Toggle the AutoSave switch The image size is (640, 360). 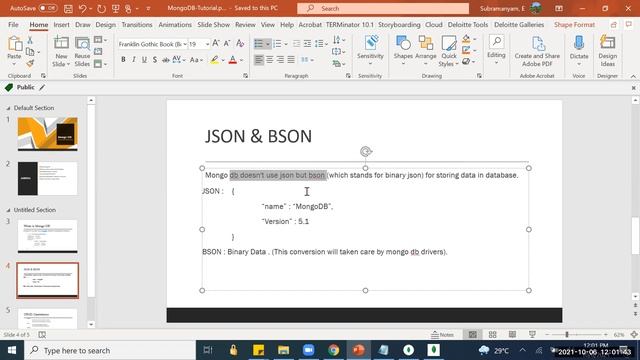48,8
